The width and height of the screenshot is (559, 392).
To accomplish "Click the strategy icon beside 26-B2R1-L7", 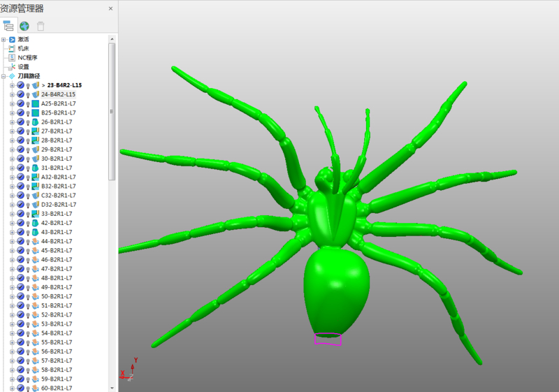I will point(36,122).
